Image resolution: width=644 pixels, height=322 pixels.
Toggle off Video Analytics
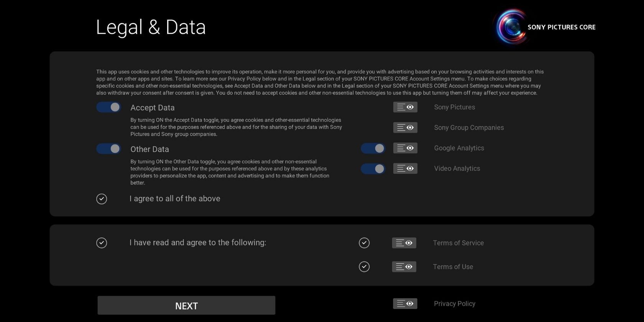(x=373, y=168)
